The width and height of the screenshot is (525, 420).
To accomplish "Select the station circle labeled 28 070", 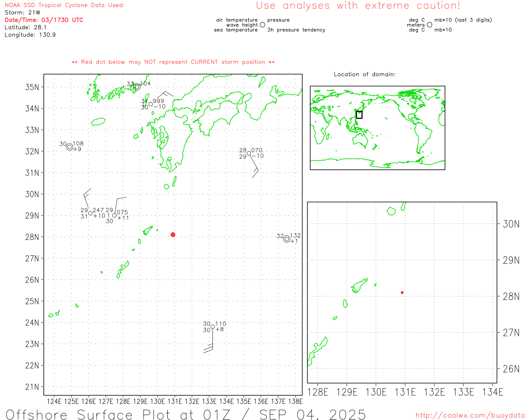I will click(249, 153).
